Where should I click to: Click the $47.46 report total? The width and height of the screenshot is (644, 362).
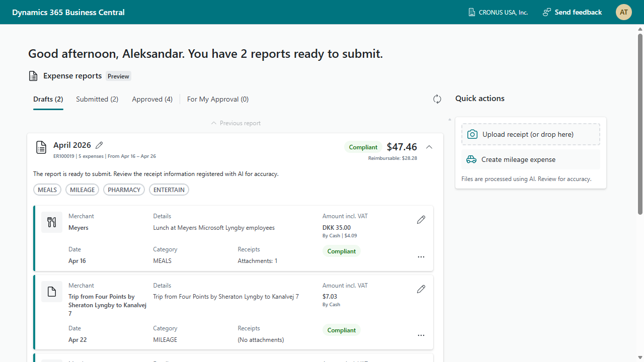pos(402,147)
